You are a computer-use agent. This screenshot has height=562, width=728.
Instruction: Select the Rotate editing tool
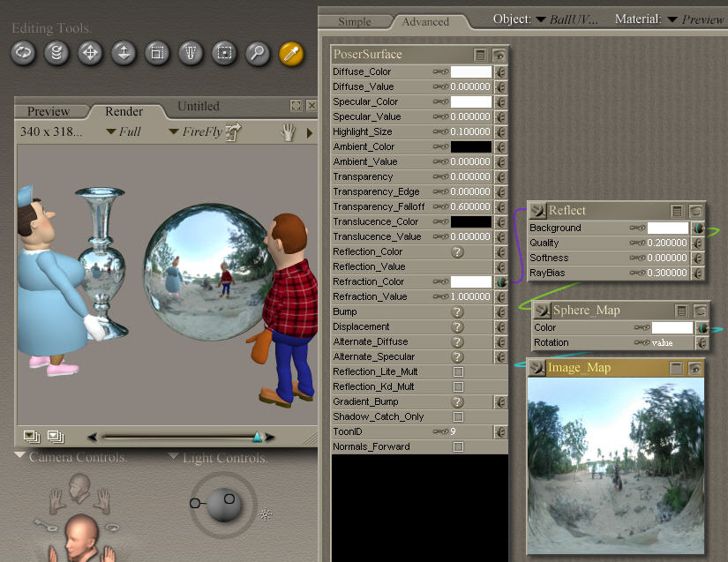coord(23,53)
